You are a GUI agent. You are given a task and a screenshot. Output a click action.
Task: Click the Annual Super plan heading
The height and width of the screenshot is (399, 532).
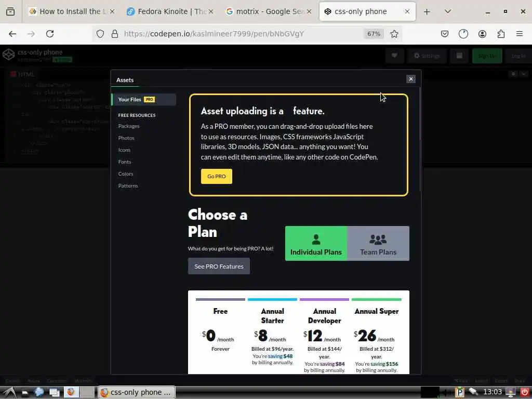coord(376,311)
